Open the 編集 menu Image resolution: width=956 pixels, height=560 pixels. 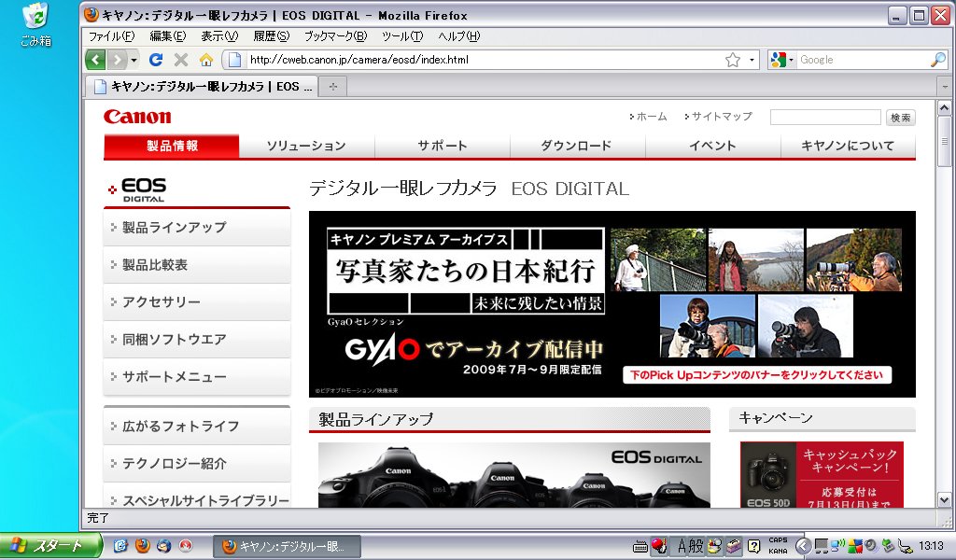pyautogui.click(x=168, y=36)
